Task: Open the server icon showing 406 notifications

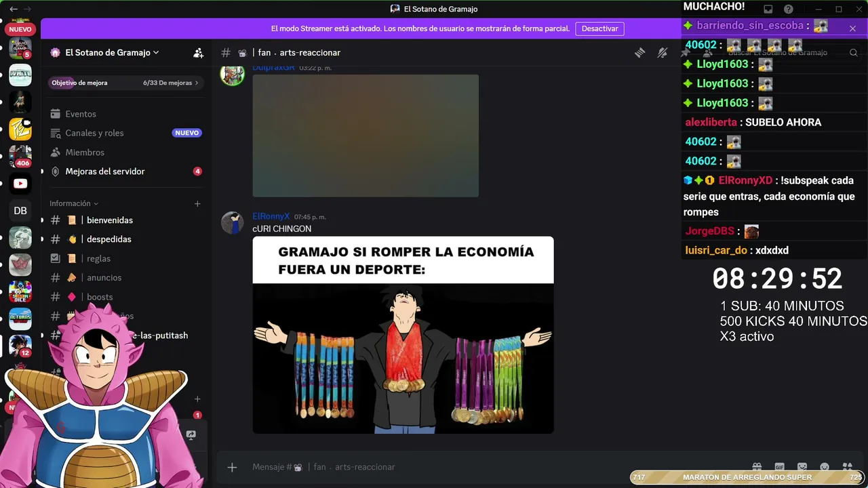Action: 20,157
